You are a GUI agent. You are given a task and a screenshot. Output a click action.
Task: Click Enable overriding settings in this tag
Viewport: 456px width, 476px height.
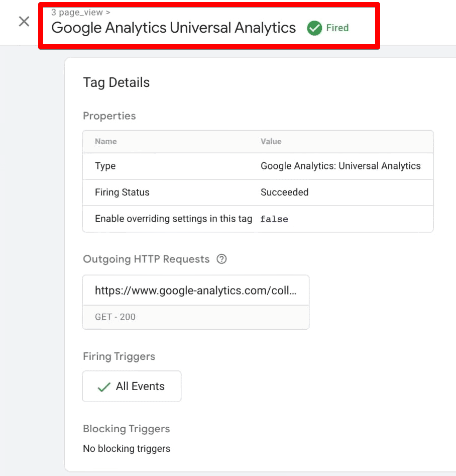click(174, 219)
